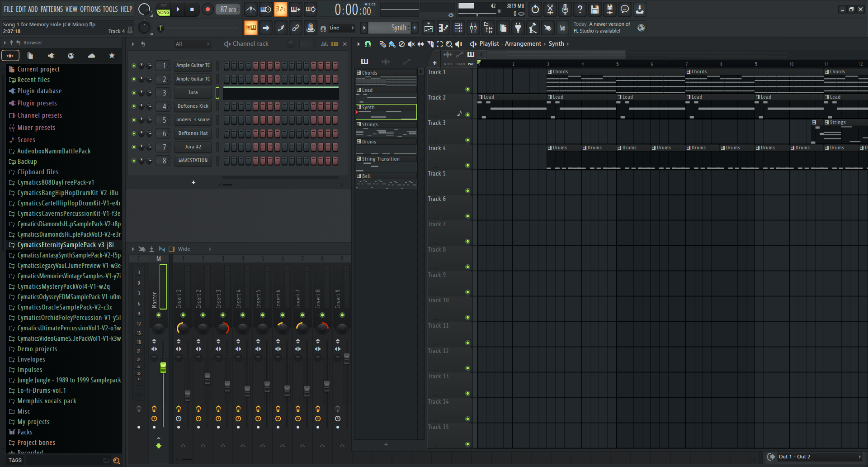Open the PATTERNS menu
This screenshot has height=467, width=868.
(52, 9)
